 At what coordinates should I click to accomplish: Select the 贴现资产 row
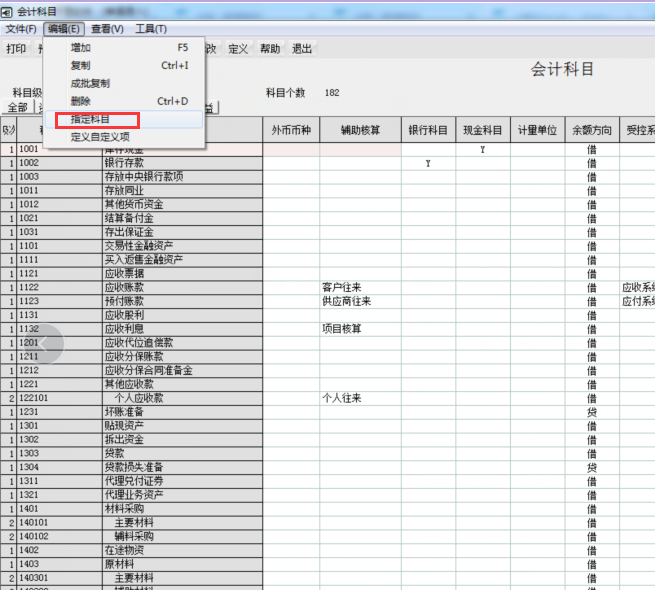(182, 425)
